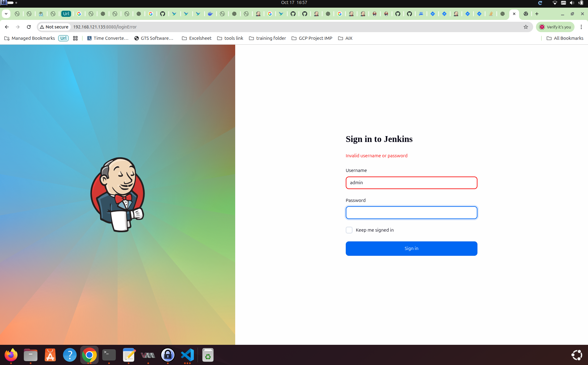Screen dimensions: 588x365
Task: Expand All Bookmarks folder
Action: 565,38
